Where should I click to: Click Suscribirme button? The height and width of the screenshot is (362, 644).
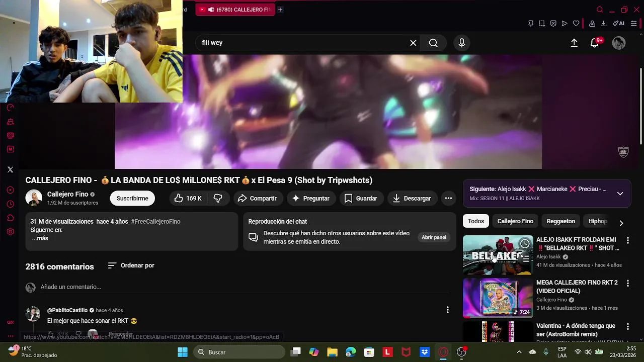[x=132, y=198]
